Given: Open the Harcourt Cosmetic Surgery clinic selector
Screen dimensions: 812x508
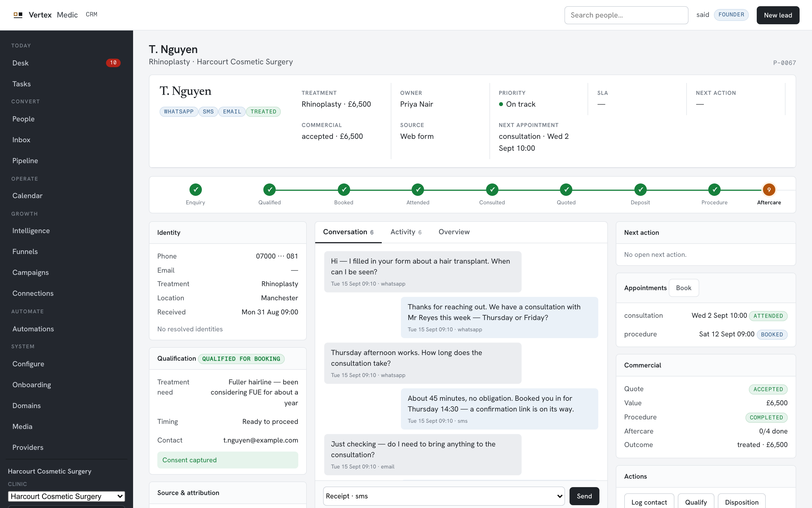Looking at the screenshot, I should 67,496.
